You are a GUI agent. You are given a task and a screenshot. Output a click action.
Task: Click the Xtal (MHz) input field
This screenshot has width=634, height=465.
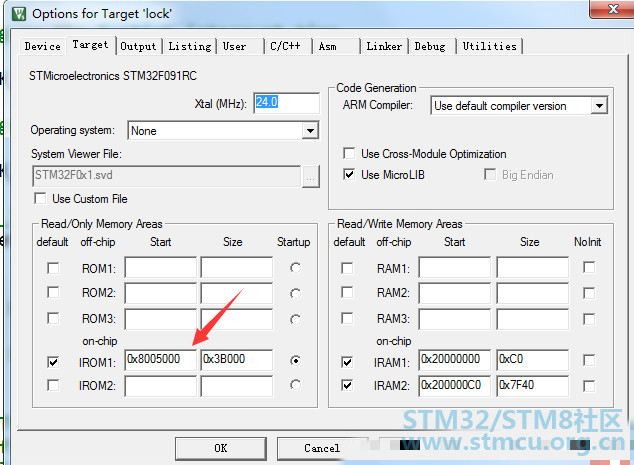click(286, 103)
